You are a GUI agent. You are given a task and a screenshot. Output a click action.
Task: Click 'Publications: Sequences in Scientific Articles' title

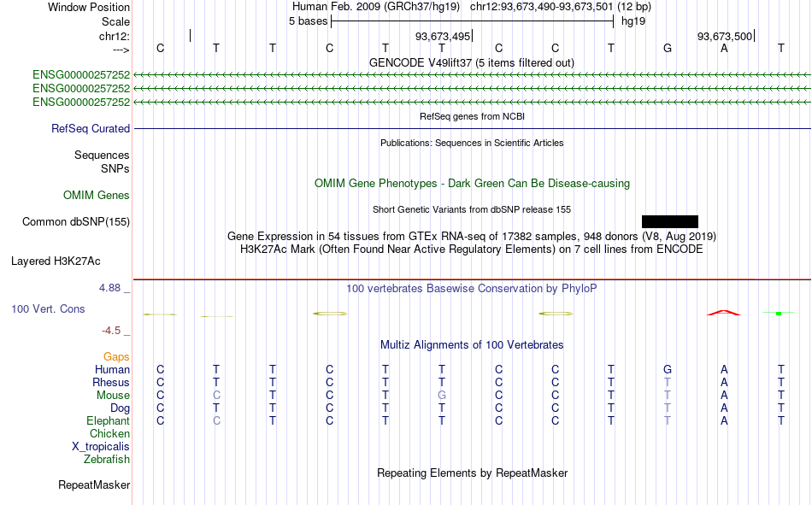pos(472,143)
